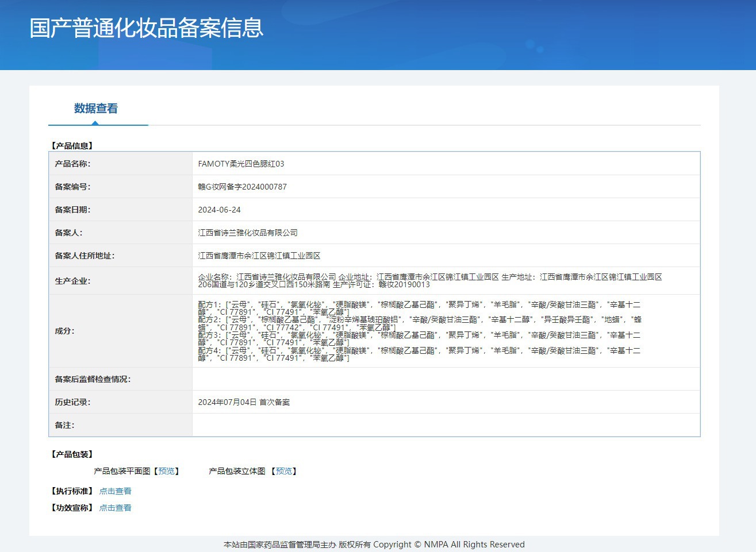Click the 生产企业 row label

(x=72, y=281)
